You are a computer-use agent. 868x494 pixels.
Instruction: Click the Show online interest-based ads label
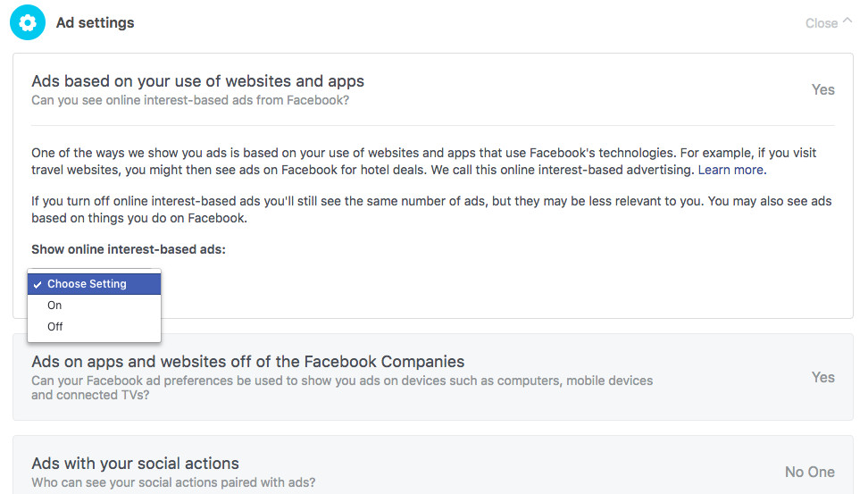coord(129,249)
